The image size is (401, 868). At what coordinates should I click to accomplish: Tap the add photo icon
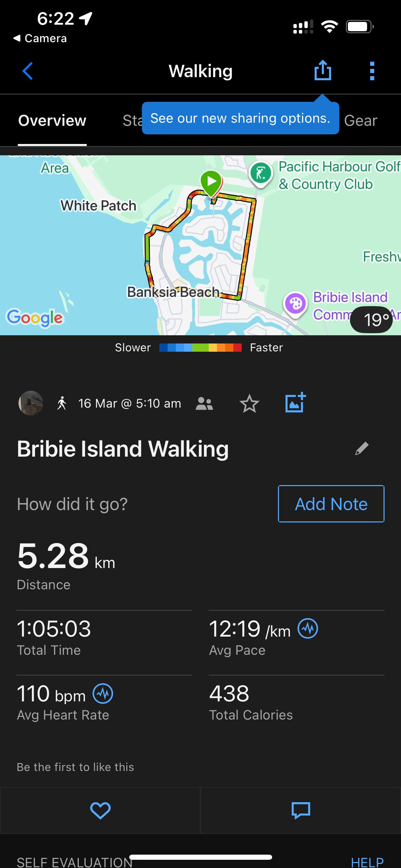click(x=295, y=402)
